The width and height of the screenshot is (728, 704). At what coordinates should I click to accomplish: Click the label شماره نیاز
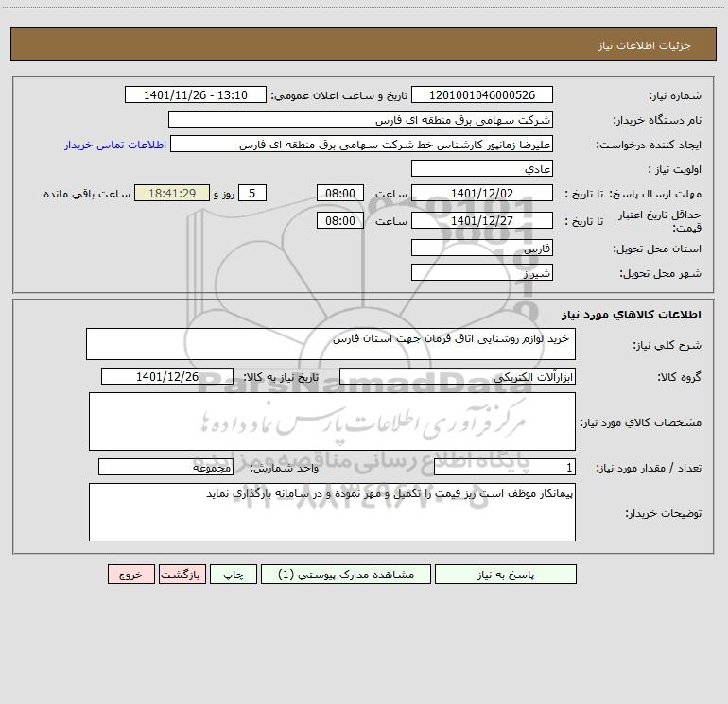675,95
